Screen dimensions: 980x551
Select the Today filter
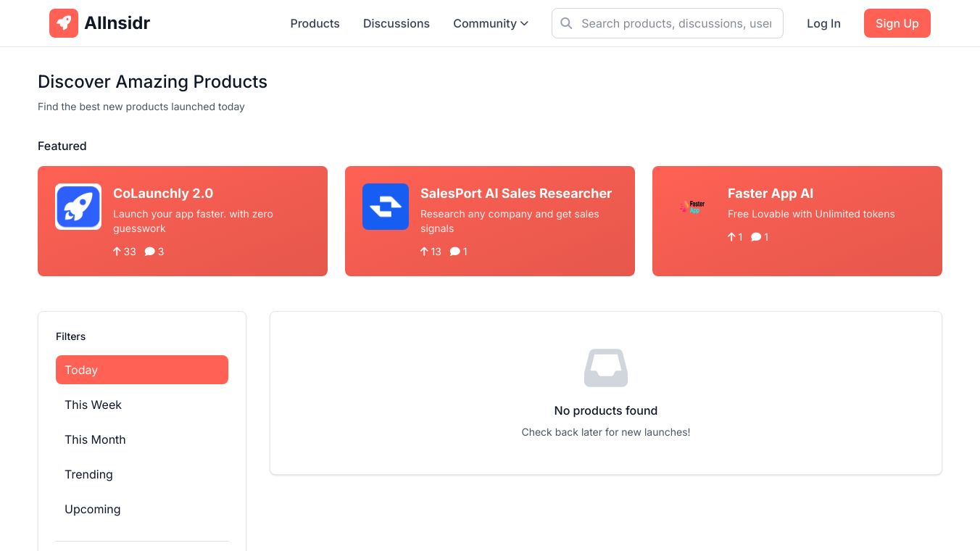coord(142,370)
